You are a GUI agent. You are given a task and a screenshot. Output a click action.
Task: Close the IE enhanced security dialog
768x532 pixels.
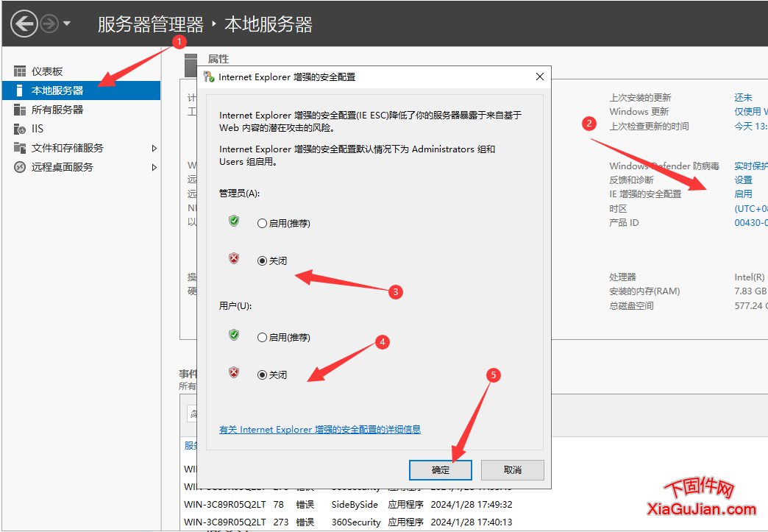(540, 77)
